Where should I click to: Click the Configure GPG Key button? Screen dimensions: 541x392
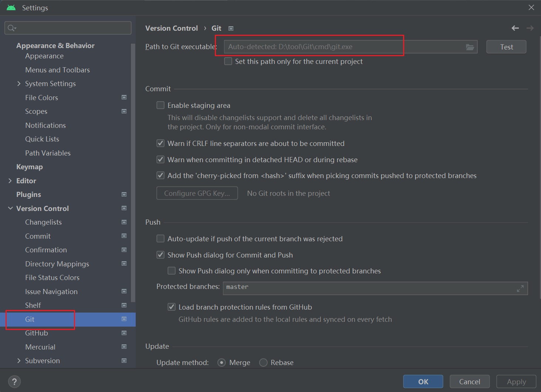[x=197, y=193]
